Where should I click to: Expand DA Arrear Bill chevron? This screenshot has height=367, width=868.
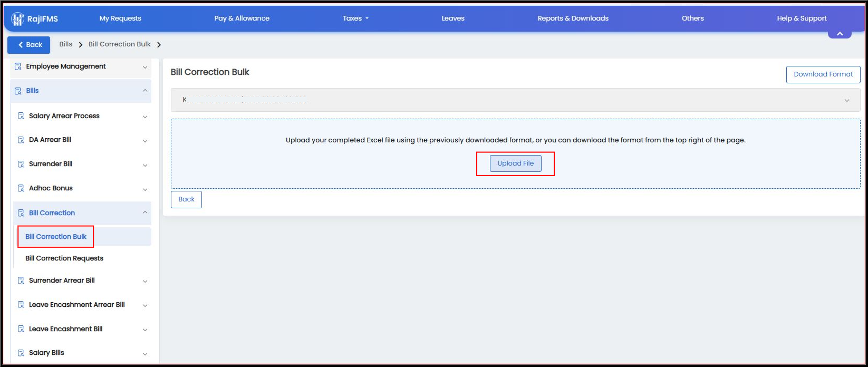click(x=145, y=141)
